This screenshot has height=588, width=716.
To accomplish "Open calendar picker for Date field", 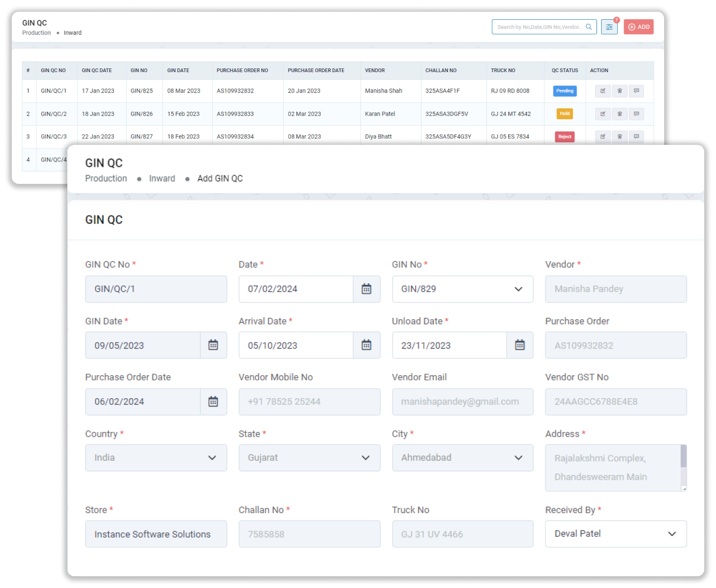I will coord(367,289).
